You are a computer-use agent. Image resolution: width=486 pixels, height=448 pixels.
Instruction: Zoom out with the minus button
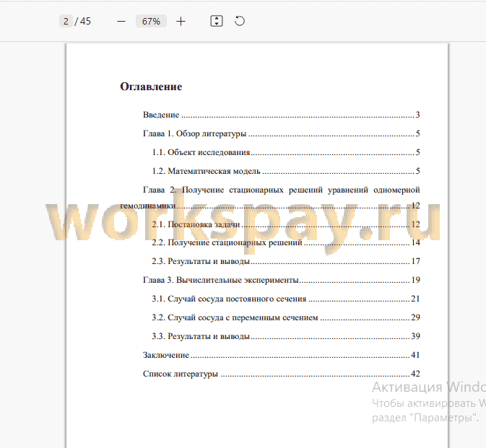click(x=121, y=22)
